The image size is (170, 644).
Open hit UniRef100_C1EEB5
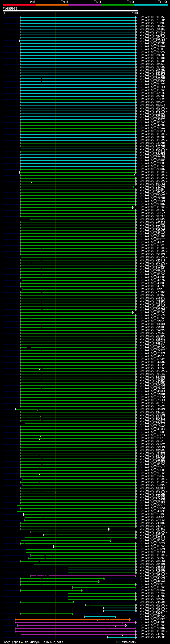point(152,20)
